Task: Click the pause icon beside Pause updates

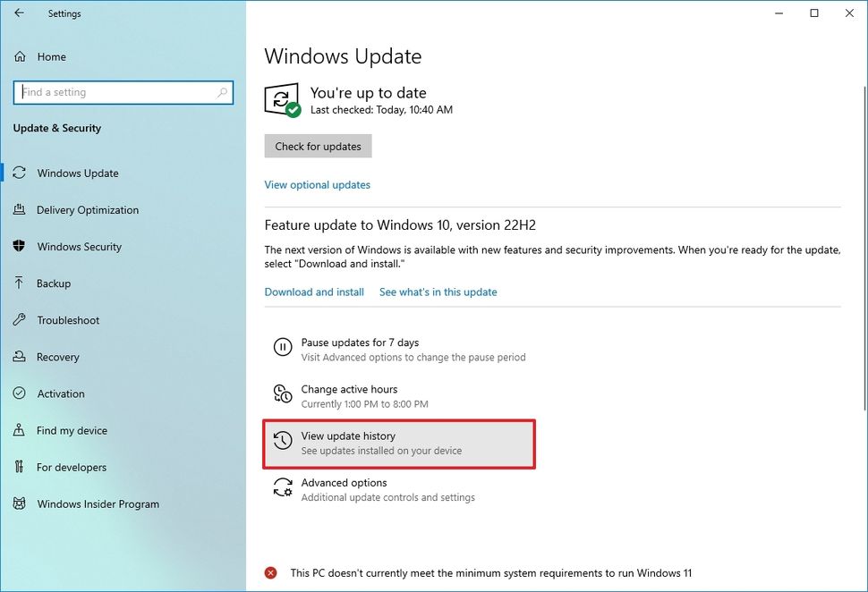Action: click(281, 347)
